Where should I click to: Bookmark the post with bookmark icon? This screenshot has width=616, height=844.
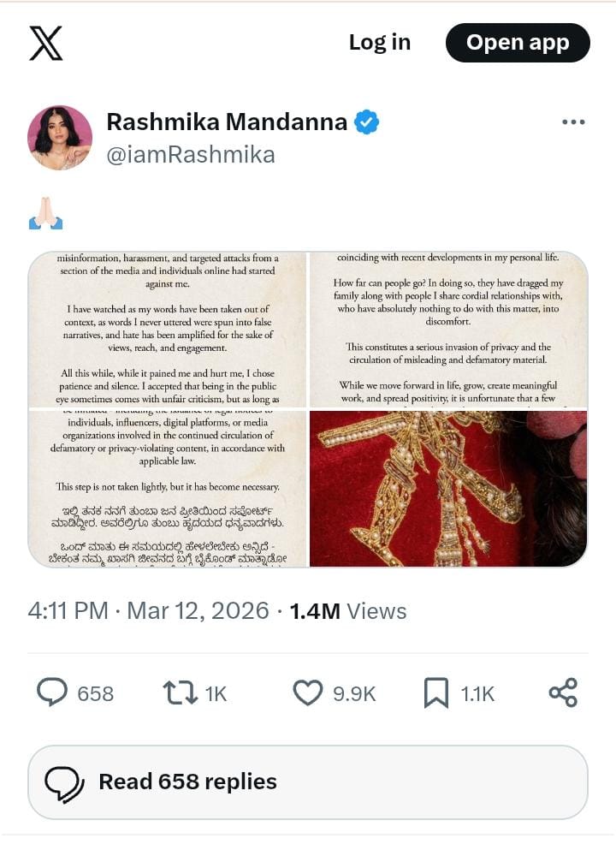click(435, 692)
